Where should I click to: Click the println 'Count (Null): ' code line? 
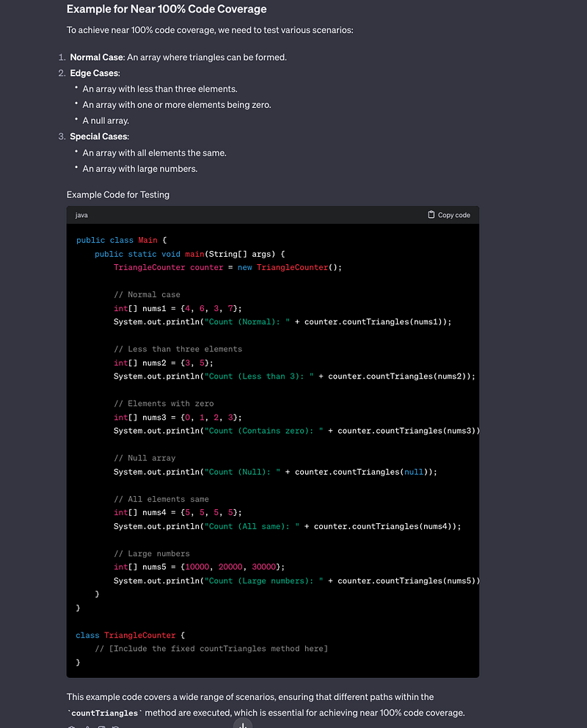(x=276, y=472)
